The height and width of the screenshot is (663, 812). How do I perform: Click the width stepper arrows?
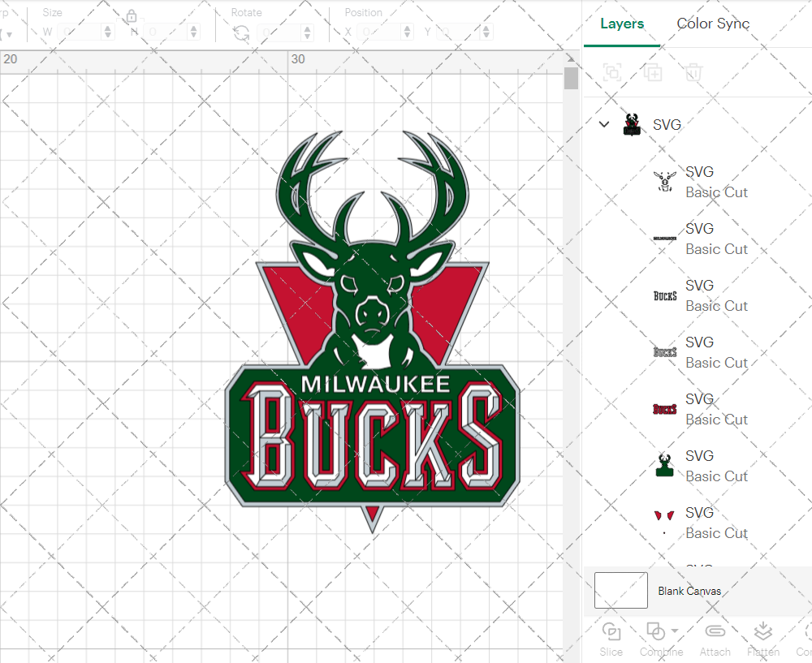pyautogui.click(x=108, y=32)
